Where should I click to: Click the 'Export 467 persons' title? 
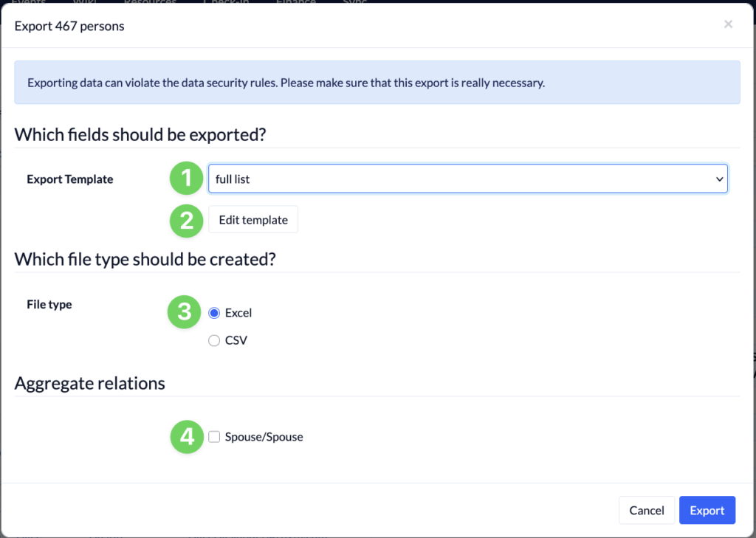tap(69, 26)
